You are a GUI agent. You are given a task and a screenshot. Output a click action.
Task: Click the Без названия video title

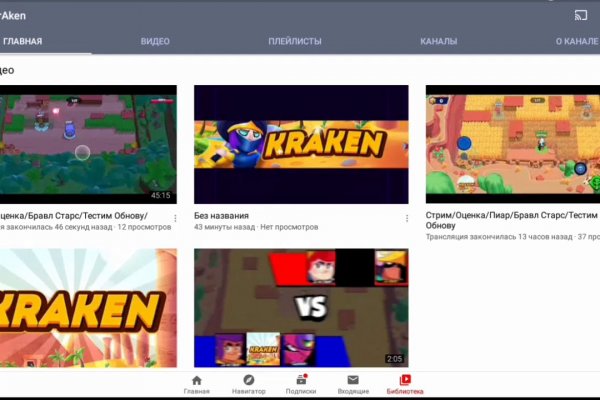click(221, 216)
